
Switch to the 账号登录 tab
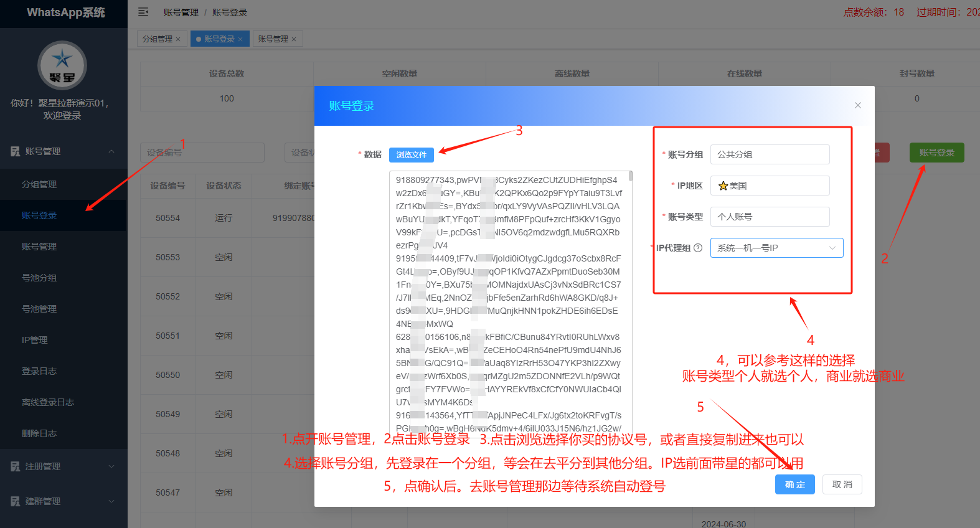[219, 39]
